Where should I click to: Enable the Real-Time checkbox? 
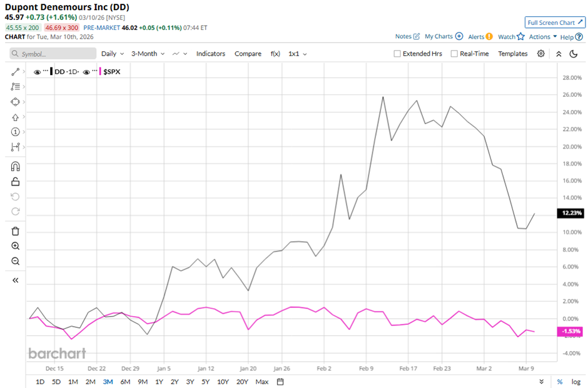click(x=454, y=54)
